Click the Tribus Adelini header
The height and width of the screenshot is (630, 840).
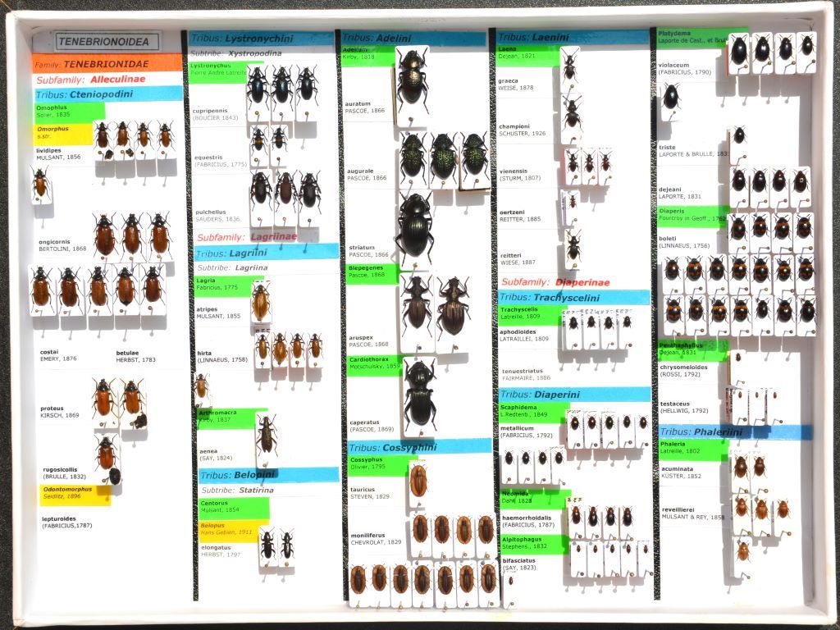point(413,38)
